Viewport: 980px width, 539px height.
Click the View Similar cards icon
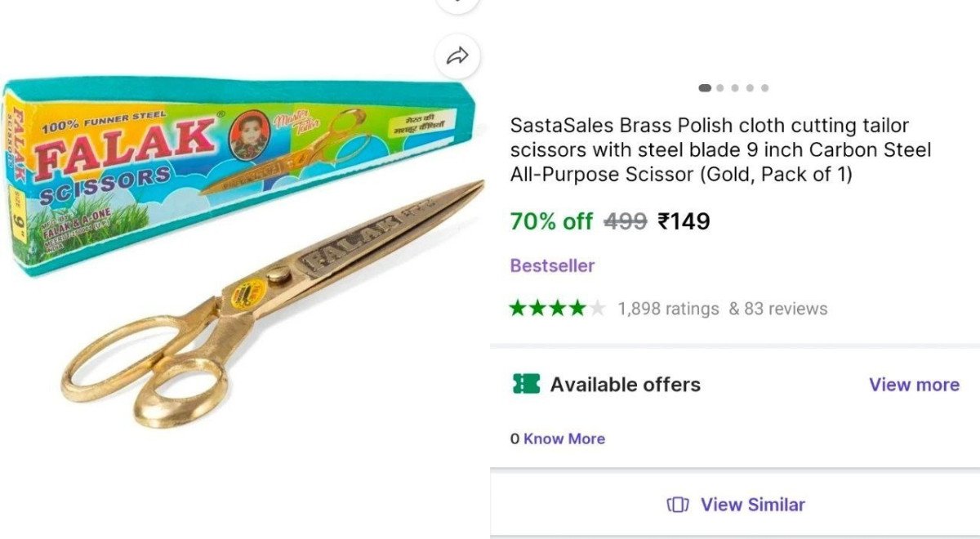679,505
